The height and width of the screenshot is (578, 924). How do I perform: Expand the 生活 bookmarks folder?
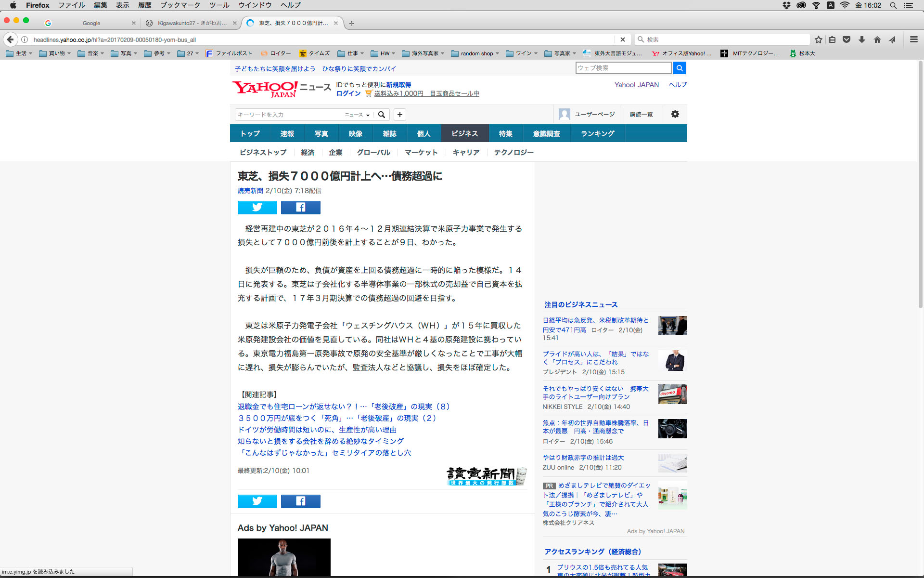pos(19,53)
